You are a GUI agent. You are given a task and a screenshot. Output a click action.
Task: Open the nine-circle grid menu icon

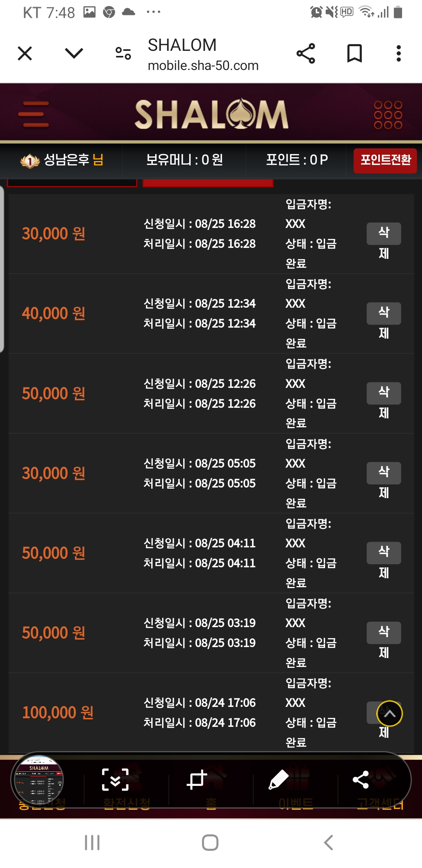(x=388, y=115)
